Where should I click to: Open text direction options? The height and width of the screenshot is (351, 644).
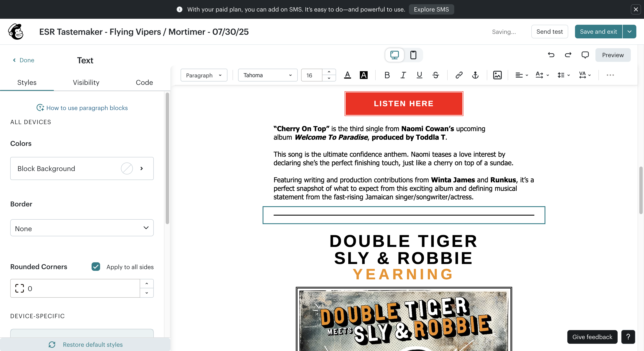pos(542,75)
